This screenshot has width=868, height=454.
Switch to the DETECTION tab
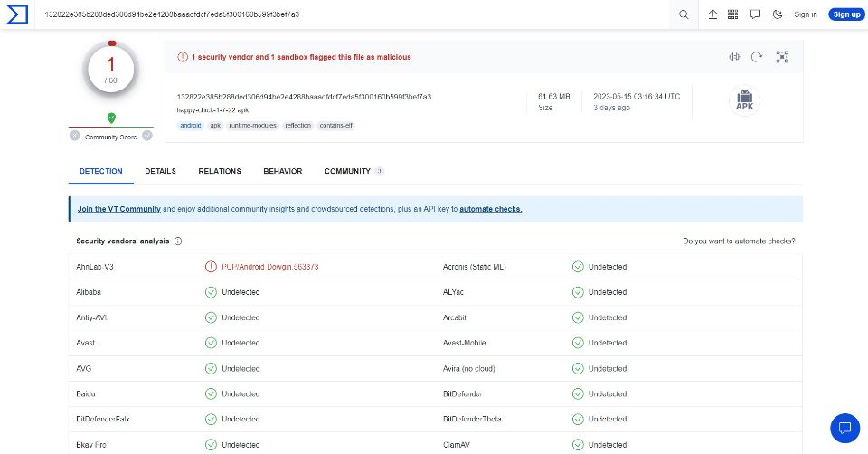(100, 171)
